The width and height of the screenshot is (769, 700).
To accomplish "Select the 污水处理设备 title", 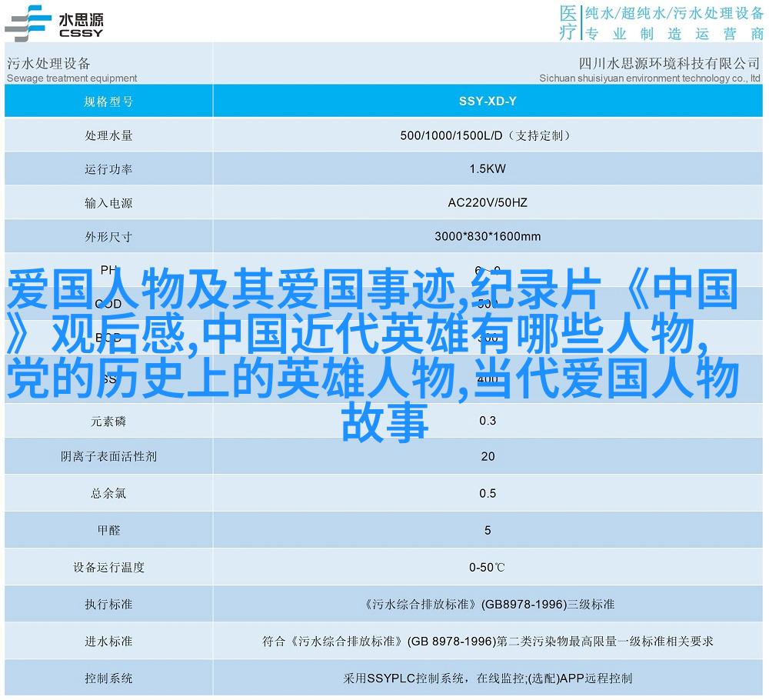I will click(48, 63).
